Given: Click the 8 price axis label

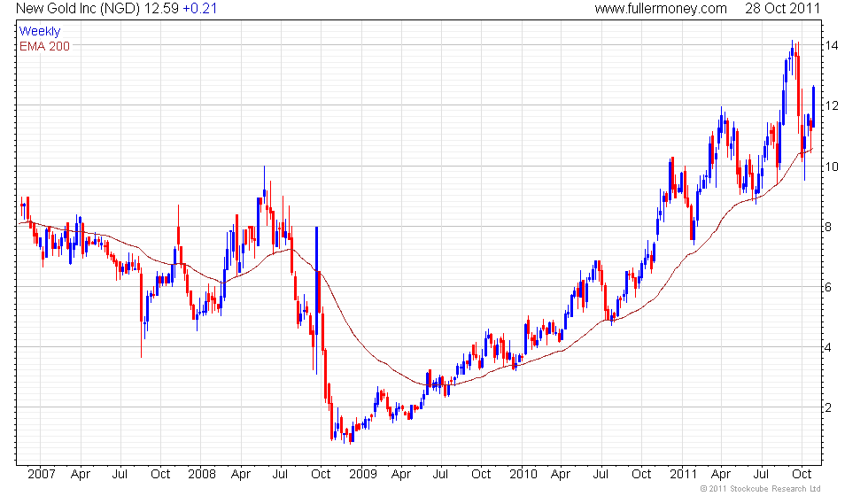Looking at the screenshot, I should (x=827, y=227).
